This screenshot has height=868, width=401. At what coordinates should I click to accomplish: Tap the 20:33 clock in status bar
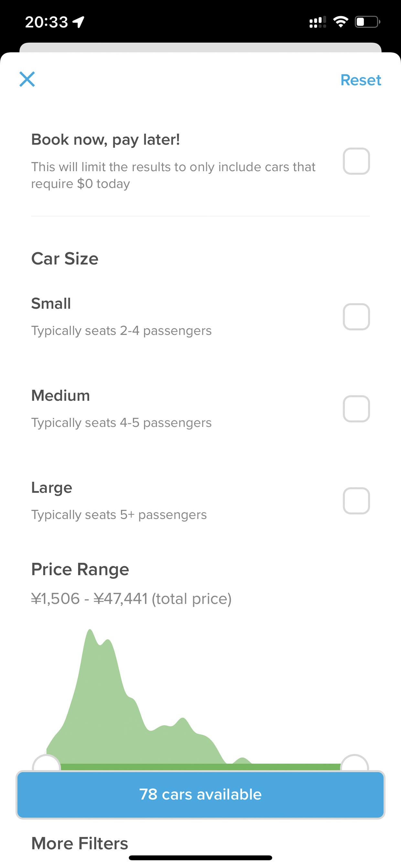pos(47,22)
